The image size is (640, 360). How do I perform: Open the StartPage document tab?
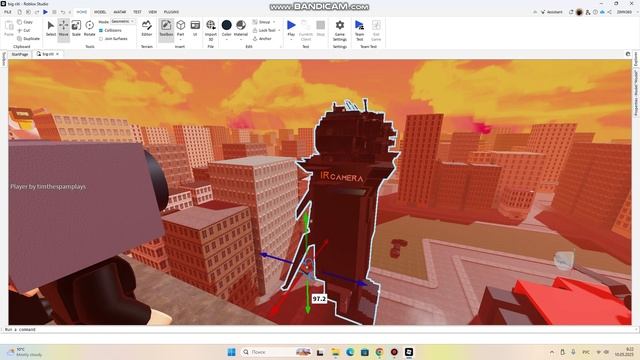point(20,54)
